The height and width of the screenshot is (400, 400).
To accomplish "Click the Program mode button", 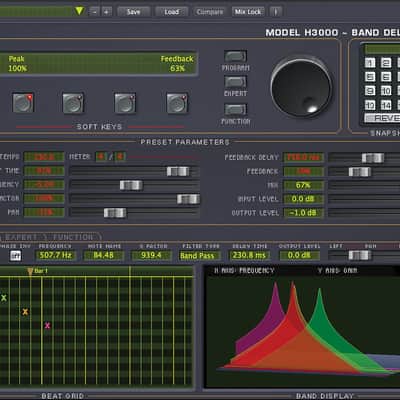I will tap(235, 56).
